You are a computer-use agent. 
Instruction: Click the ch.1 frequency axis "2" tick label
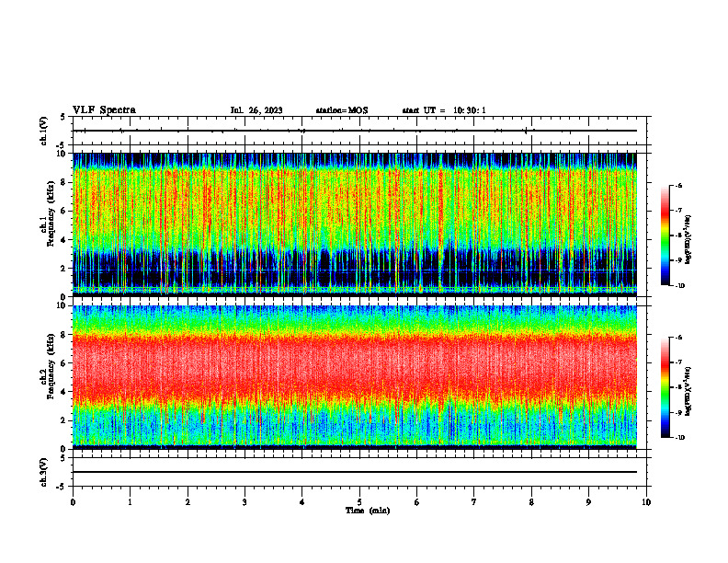coord(64,268)
